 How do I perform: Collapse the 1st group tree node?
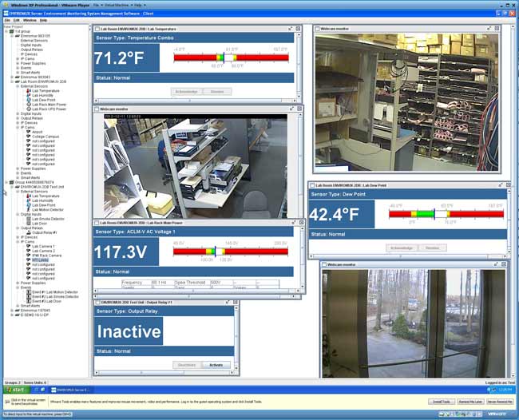6,30
